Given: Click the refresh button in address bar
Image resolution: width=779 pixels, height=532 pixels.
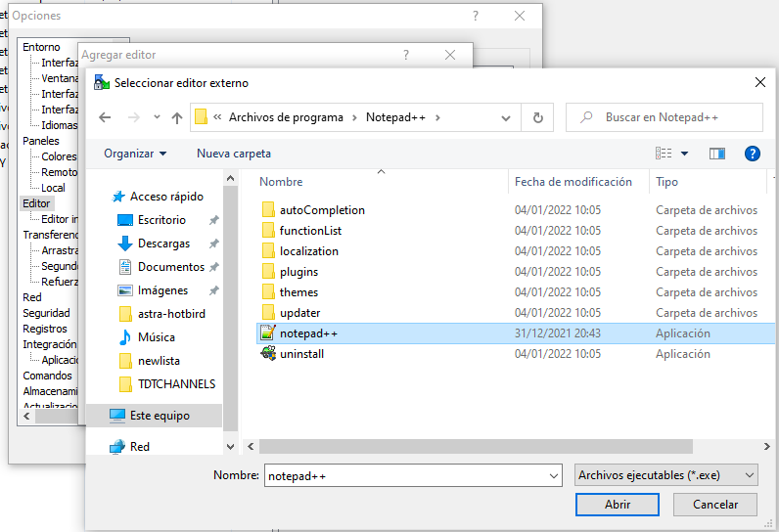Looking at the screenshot, I should click(x=537, y=117).
